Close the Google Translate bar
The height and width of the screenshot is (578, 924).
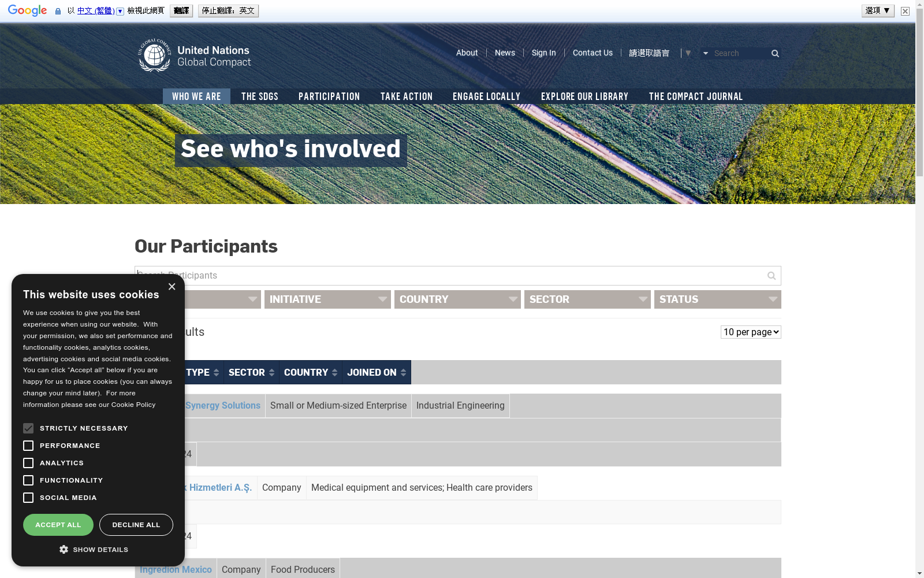tap(905, 11)
